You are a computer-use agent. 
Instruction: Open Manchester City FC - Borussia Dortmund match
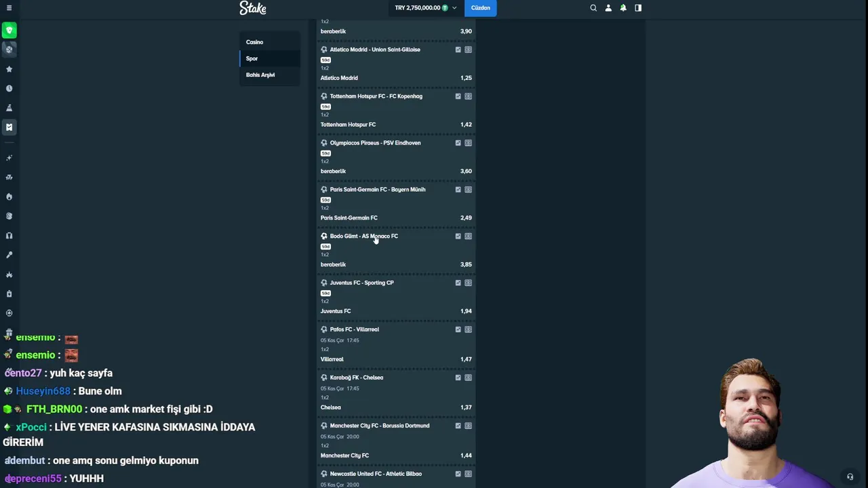(x=380, y=426)
